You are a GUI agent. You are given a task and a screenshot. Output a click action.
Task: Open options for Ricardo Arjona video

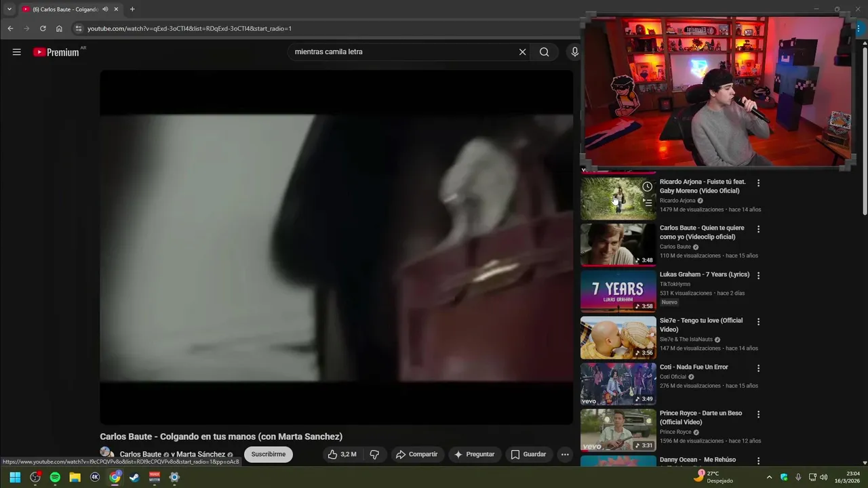(758, 183)
